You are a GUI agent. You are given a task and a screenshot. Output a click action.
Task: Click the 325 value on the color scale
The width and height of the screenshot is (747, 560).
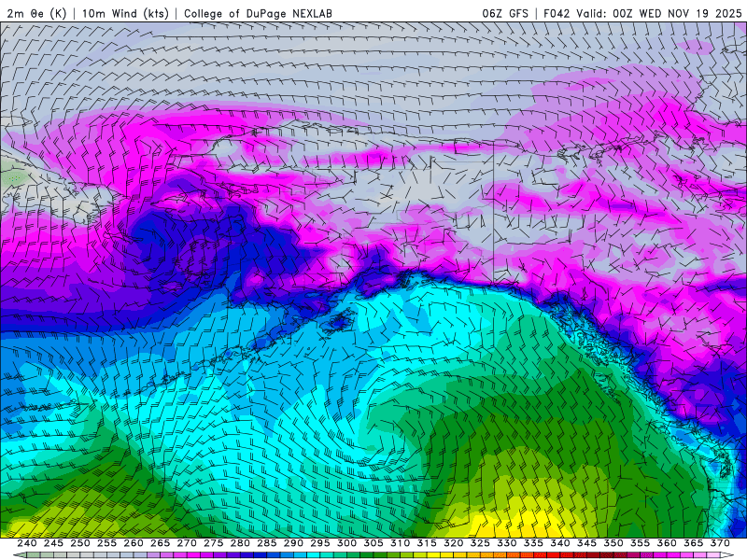pos(480,543)
